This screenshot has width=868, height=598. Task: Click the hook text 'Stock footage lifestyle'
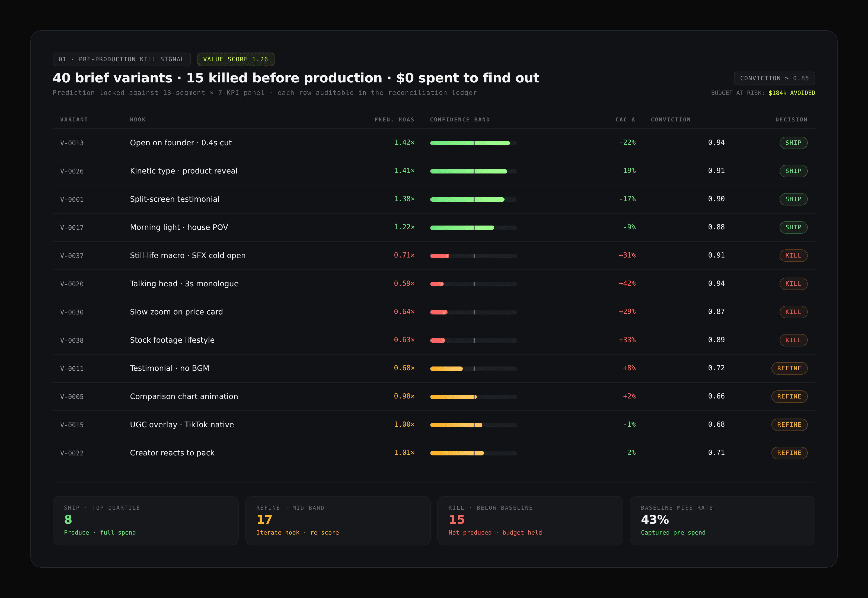(x=172, y=340)
